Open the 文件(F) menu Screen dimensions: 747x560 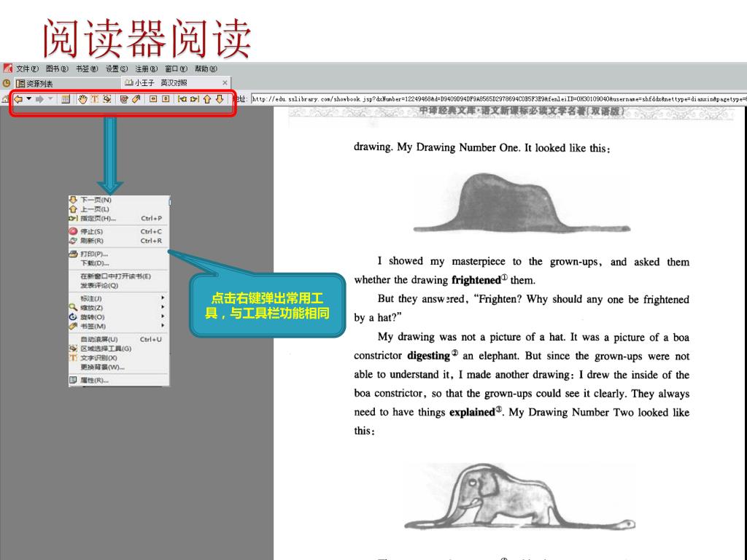[27, 69]
